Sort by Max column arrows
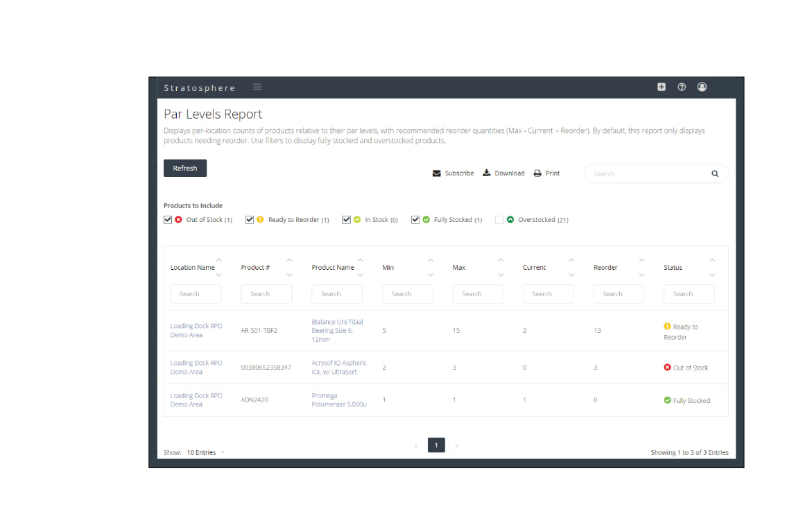Screen dimensions: 794x532 501,268
